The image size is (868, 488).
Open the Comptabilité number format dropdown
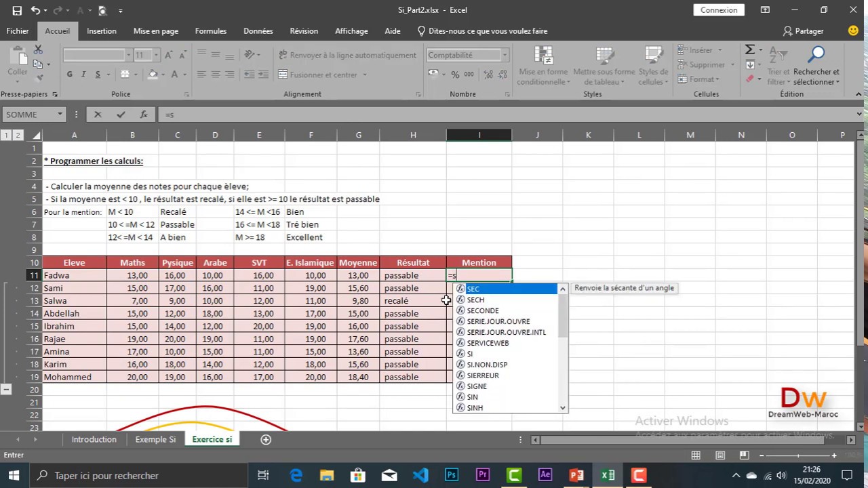[504, 55]
